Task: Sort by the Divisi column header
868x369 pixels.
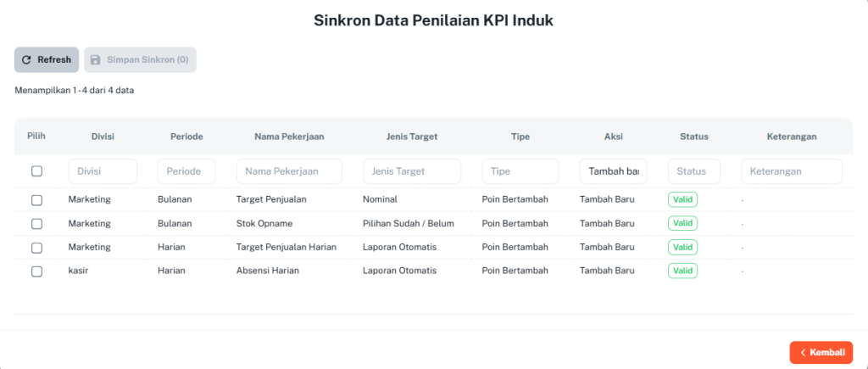Action: [x=103, y=137]
